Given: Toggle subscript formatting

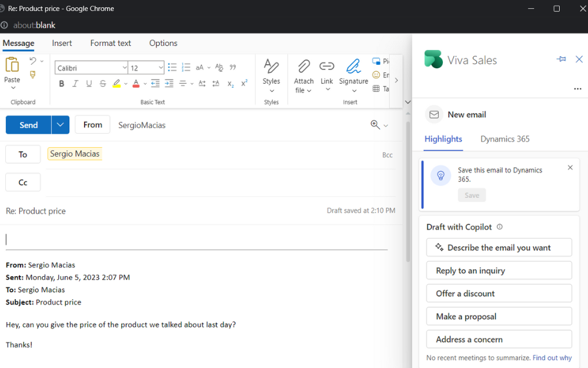Looking at the screenshot, I should coord(230,84).
